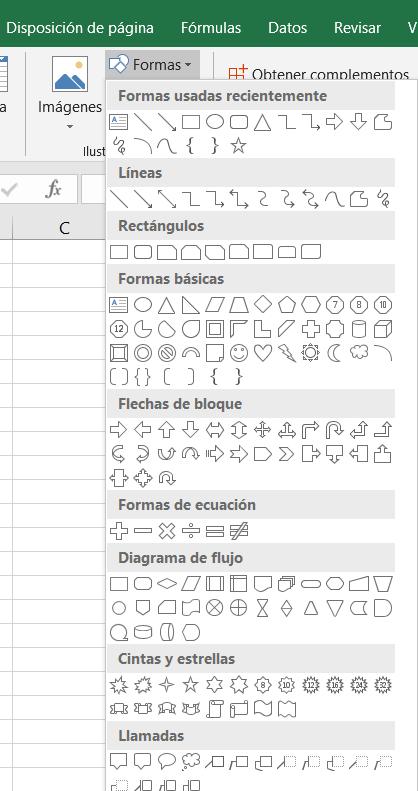Select column C header
Image resolution: width=418 pixels, height=791 pixels.
point(64,228)
